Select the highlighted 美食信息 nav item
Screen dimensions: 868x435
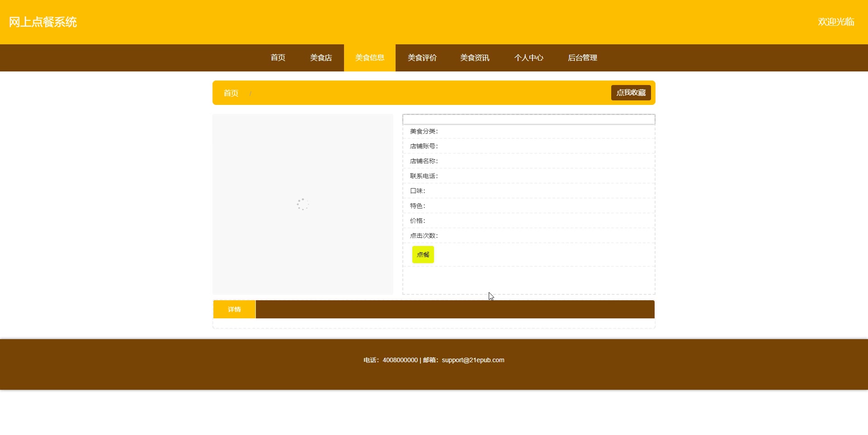[x=370, y=58]
